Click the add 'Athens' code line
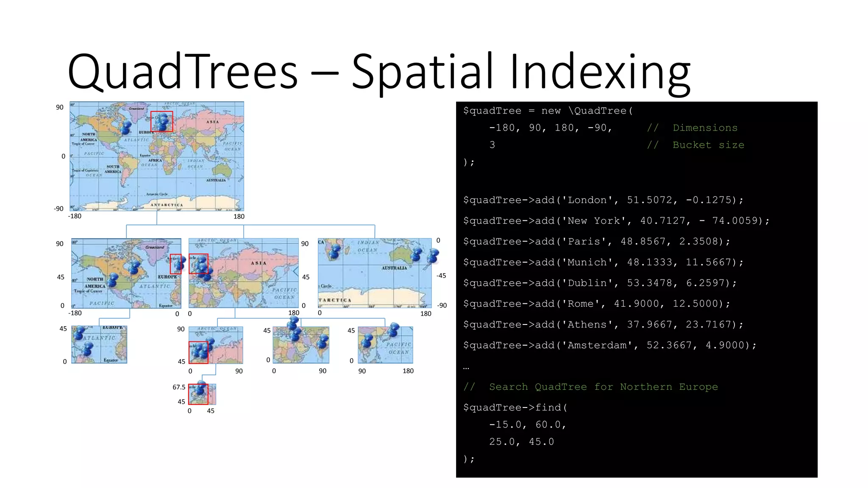 603,324
